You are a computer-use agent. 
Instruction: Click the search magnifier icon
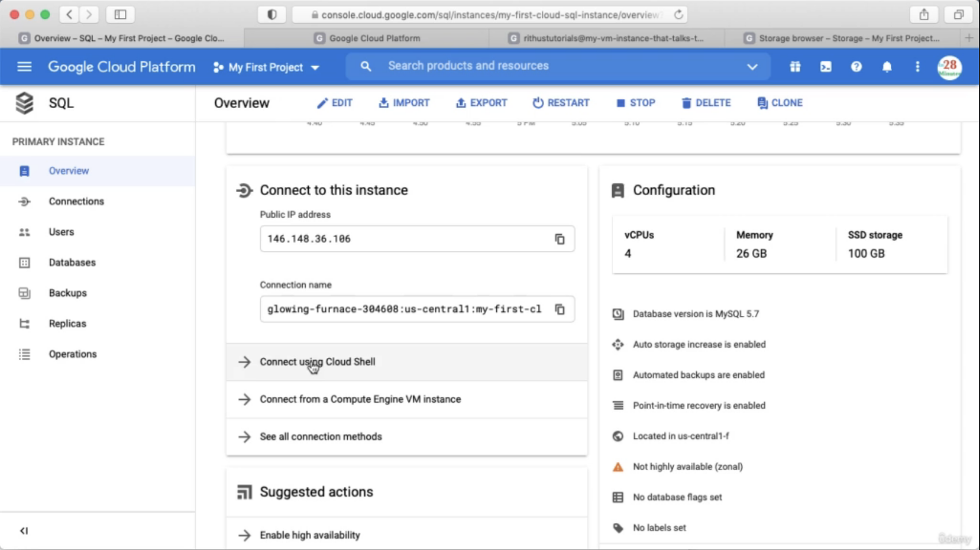[366, 66]
